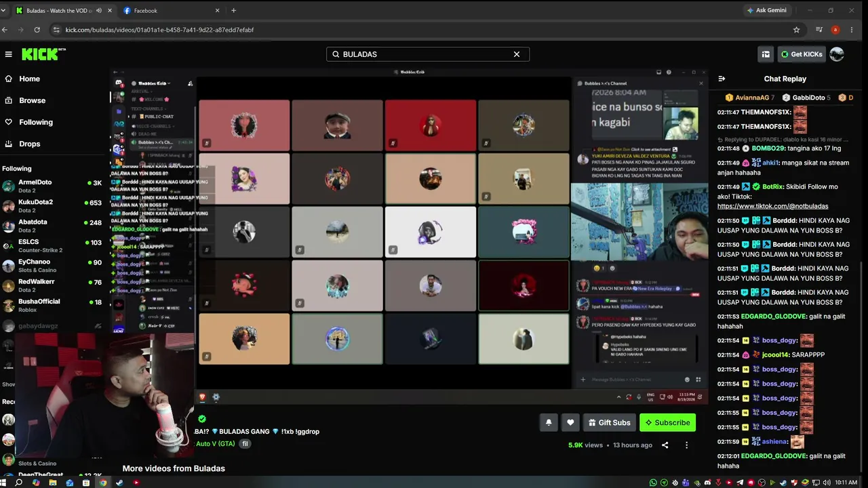Open WhatsApp in the system tray
The width and height of the screenshot is (868, 488).
coord(653,483)
